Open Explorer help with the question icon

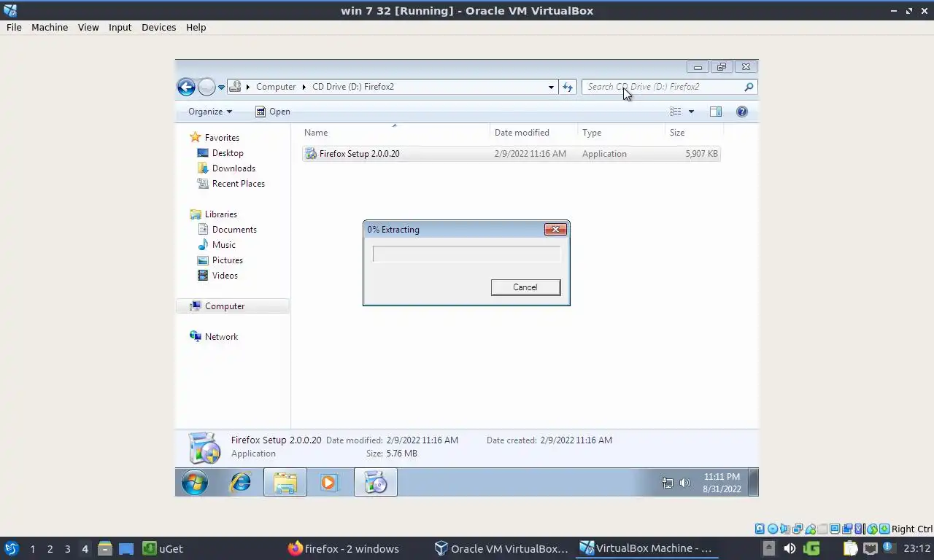click(742, 112)
